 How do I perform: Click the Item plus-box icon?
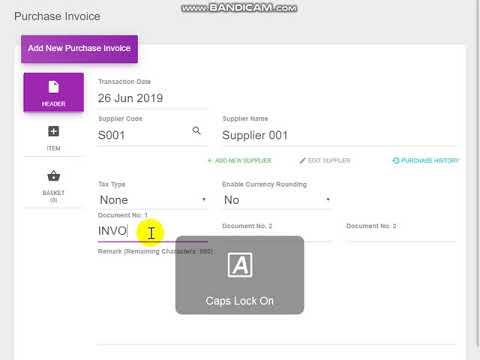coord(54,131)
